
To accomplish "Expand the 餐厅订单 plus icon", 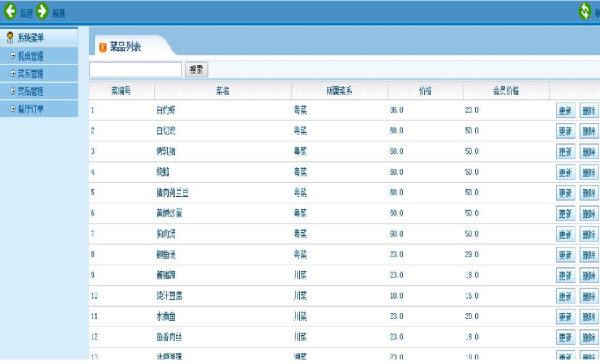I will point(13,109).
